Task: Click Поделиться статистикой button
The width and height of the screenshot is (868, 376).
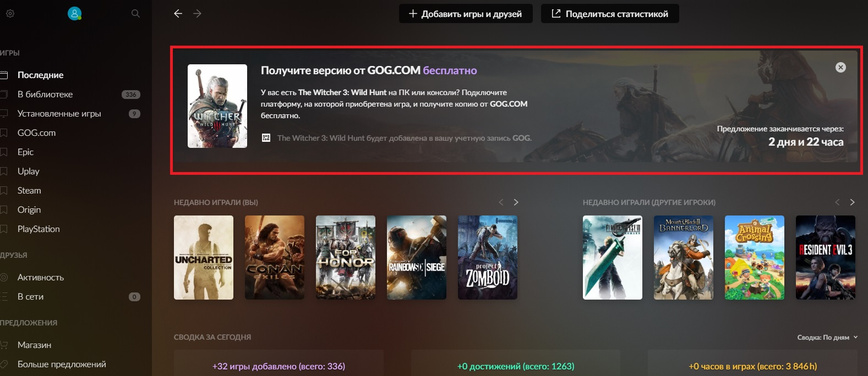Action: (610, 14)
